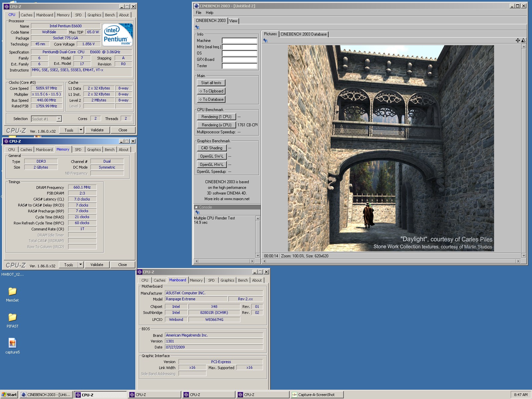
Task: Open About tab in Mainboard CPU-Z window
Action: click(257, 280)
